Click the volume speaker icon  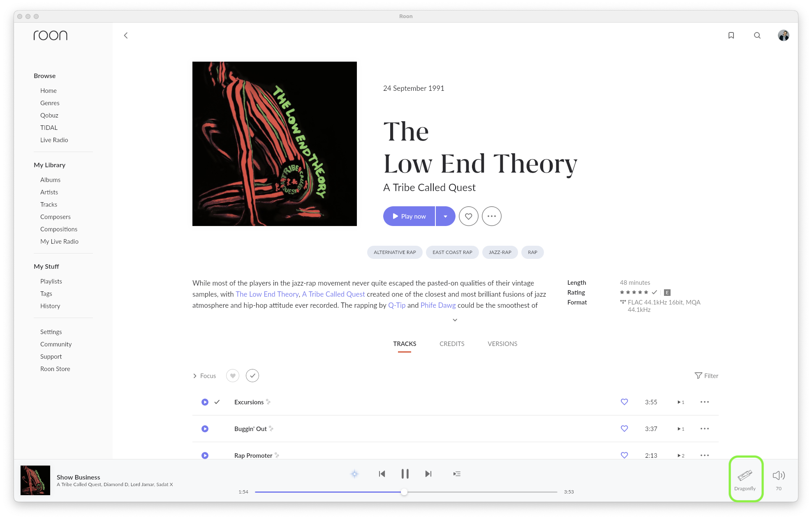[778, 475]
